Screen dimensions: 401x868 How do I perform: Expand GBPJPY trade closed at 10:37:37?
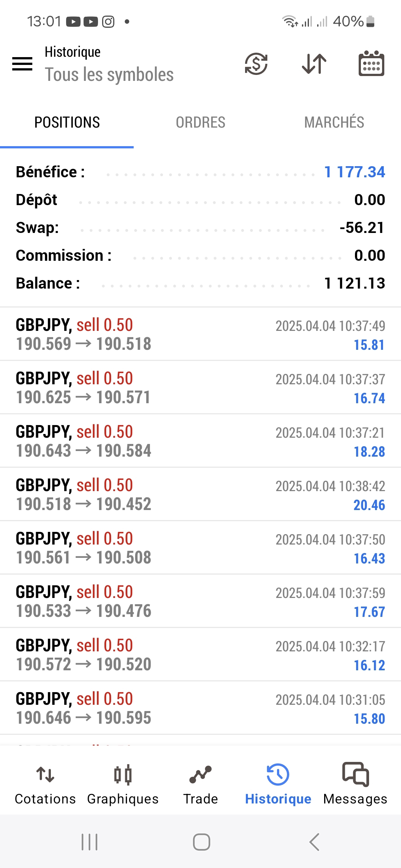tap(200, 388)
